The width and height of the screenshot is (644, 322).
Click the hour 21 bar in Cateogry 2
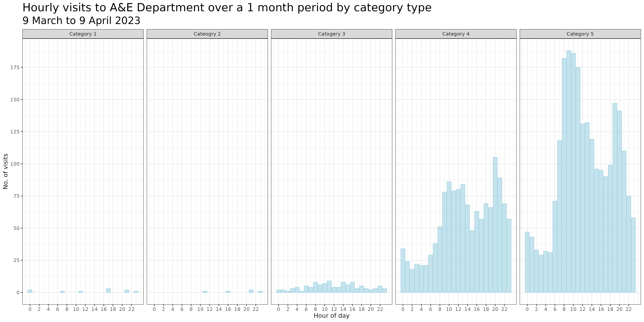coord(251,291)
